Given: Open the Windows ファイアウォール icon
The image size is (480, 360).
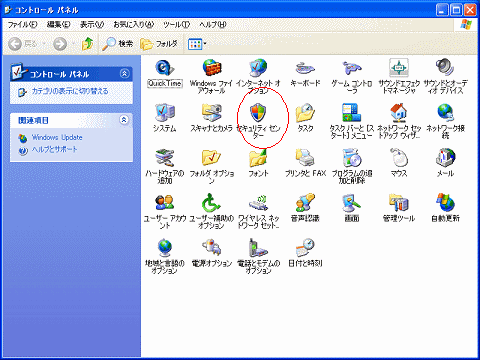Looking at the screenshot, I should pyautogui.click(x=212, y=68).
